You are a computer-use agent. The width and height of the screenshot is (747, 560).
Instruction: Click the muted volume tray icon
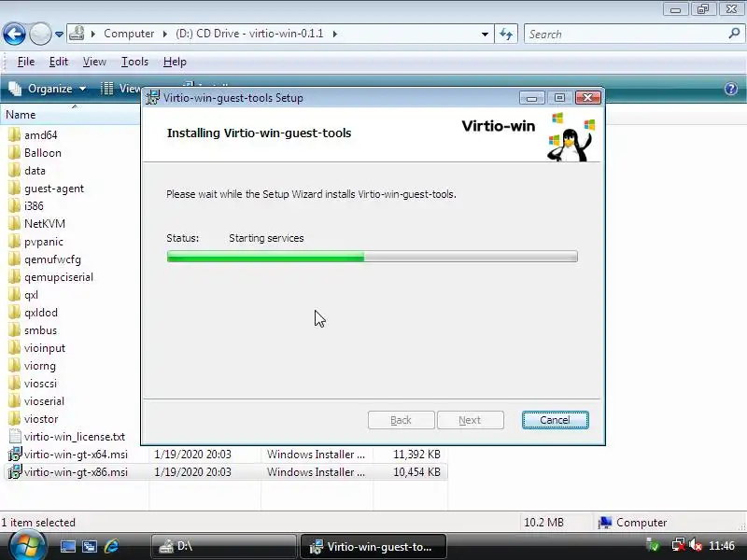coord(696,545)
